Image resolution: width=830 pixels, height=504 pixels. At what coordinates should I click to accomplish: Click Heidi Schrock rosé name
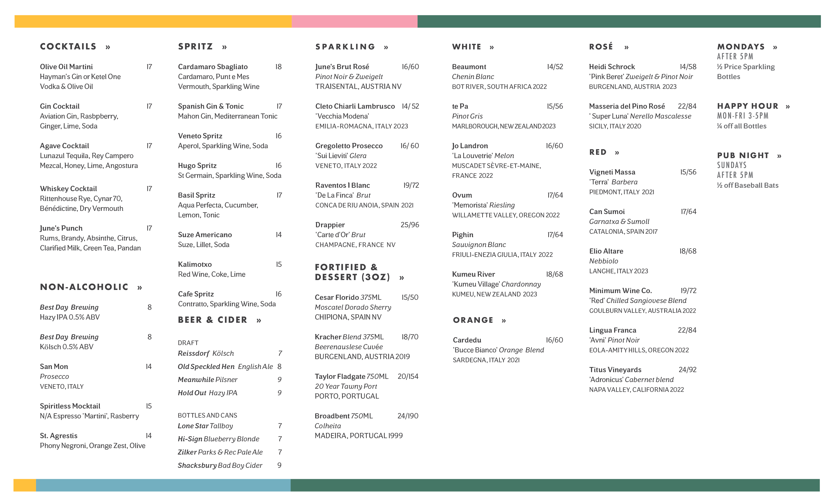[x=612, y=67]
